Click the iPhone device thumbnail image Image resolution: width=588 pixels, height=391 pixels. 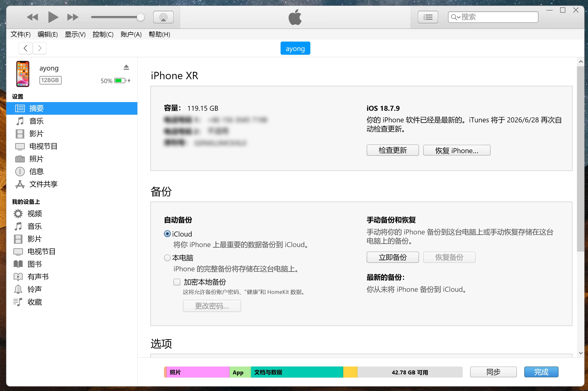(x=23, y=74)
